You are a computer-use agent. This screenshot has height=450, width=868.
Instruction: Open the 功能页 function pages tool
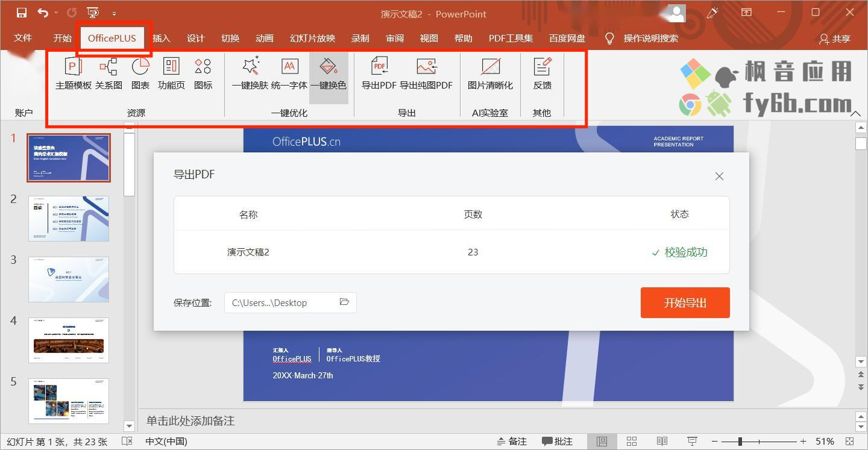click(171, 73)
